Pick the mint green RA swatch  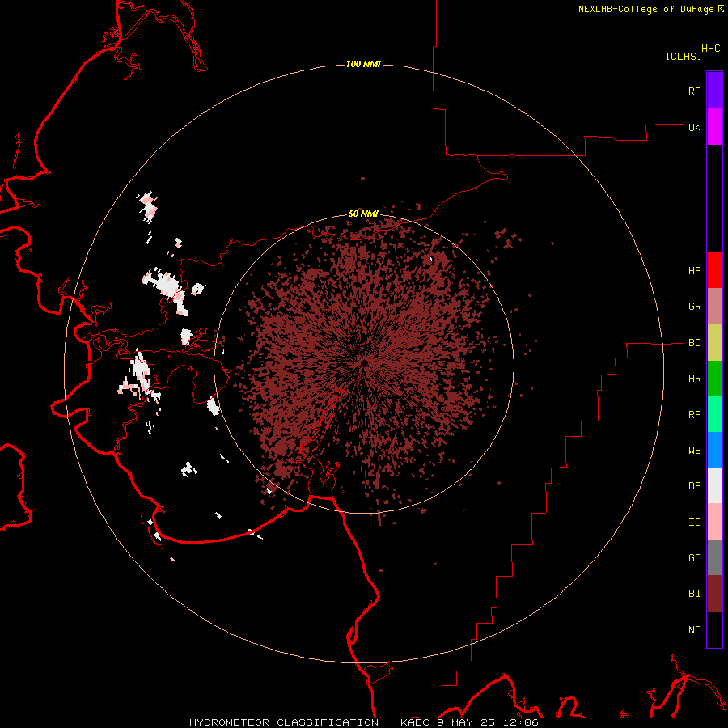(714, 414)
